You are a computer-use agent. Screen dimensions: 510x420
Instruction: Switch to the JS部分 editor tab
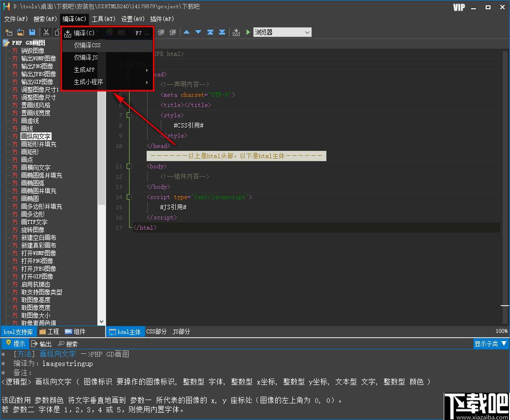(181, 332)
